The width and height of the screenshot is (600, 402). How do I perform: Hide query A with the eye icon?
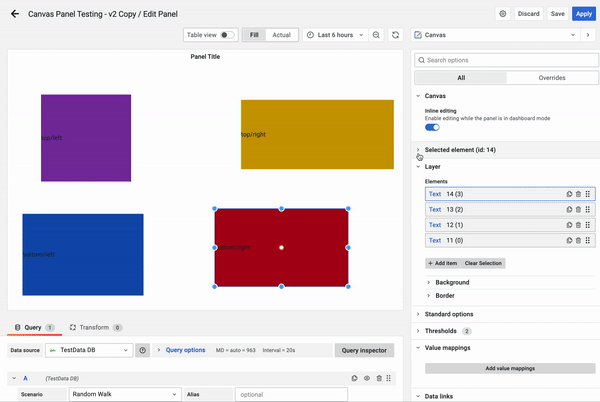(367, 379)
